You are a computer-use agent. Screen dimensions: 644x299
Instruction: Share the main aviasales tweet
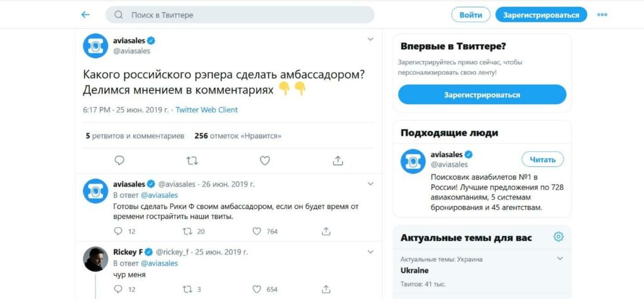tap(338, 161)
